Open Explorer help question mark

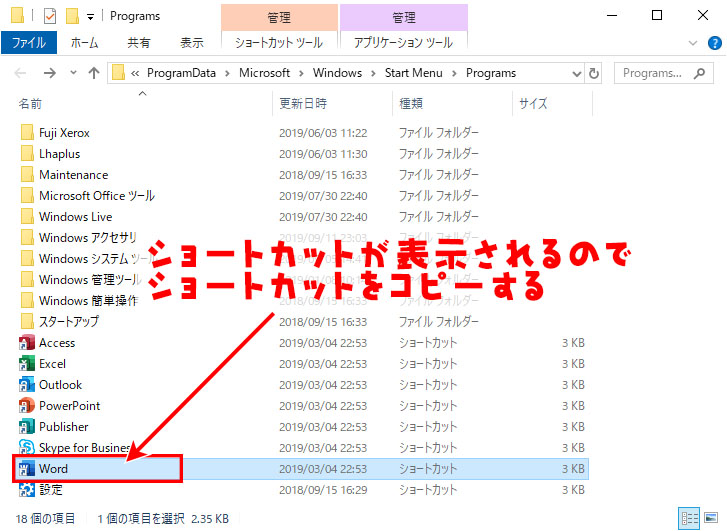[x=714, y=43]
